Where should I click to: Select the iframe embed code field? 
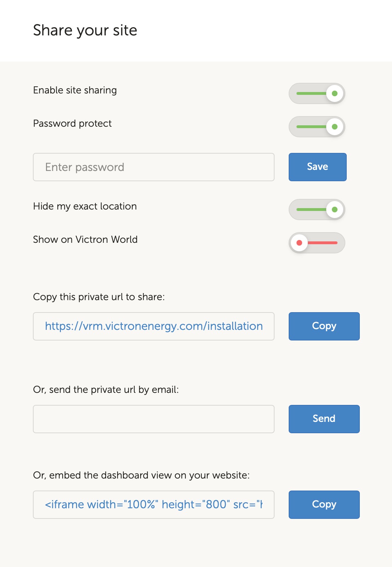pos(154,505)
